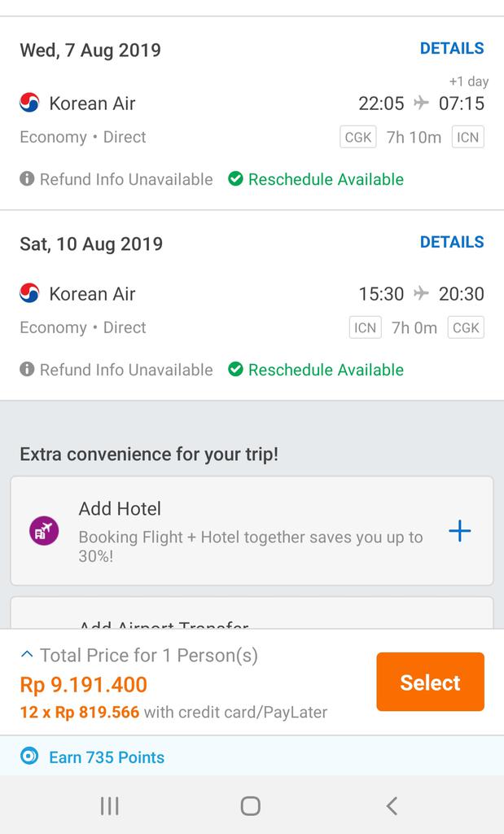
Task: Tap the info icon beside the first Refund Info Unavailable
Action: coord(27,179)
